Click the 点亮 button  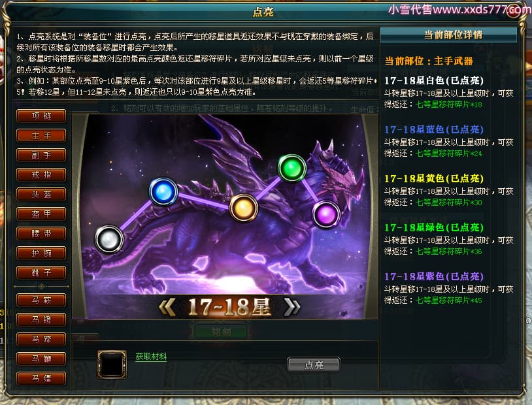[x=314, y=365]
